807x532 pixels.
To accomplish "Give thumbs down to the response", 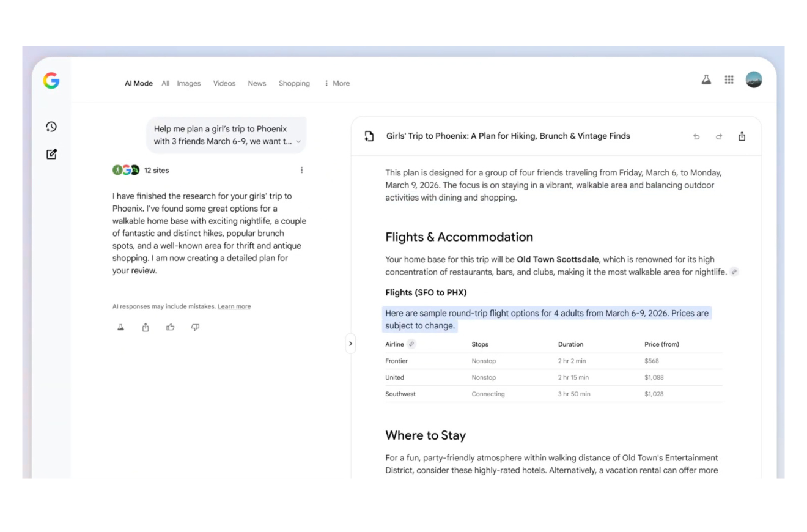I will coord(195,327).
